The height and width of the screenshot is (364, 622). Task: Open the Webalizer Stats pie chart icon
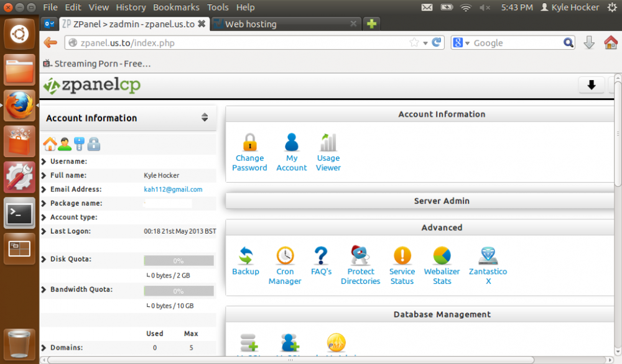tap(442, 255)
